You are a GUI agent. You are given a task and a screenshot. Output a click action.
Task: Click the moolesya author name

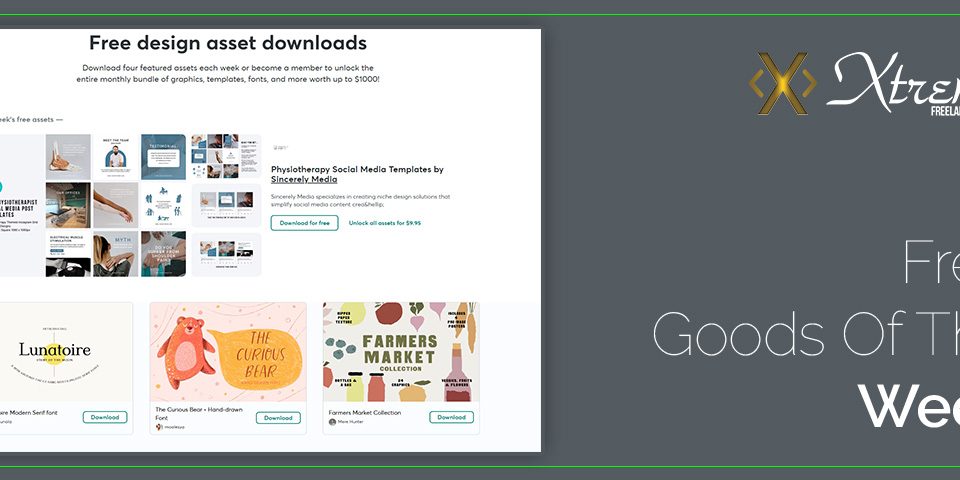[173, 427]
